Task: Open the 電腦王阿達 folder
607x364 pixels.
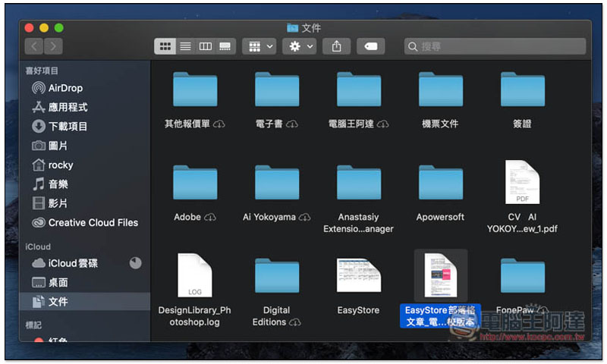Action: click(359, 89)
